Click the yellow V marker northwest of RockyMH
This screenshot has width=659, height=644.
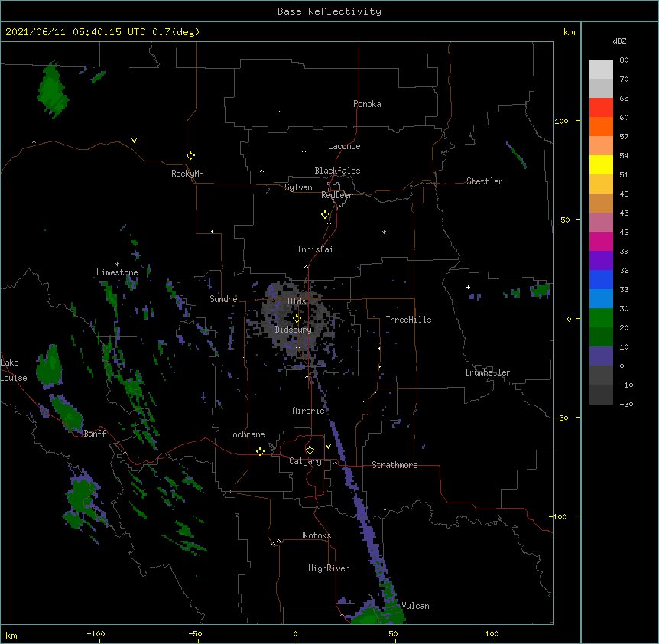coord(134,141)
